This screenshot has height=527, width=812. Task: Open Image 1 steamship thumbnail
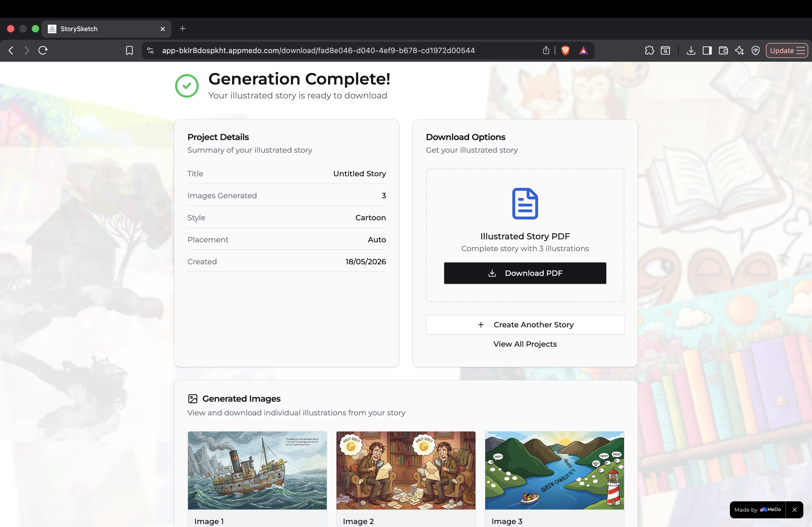coord(257,470)
